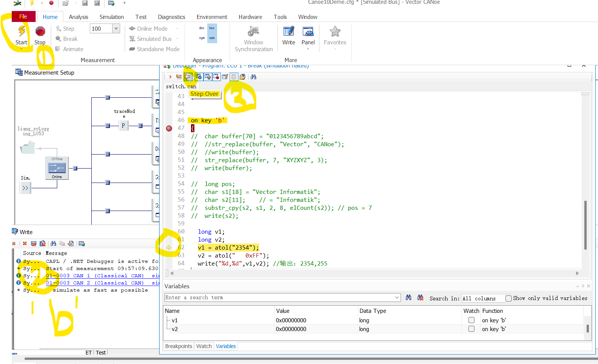Click the Standalone Mode button
The width and height of the screenshot is (598, 364).
click(x=155, y=49)
